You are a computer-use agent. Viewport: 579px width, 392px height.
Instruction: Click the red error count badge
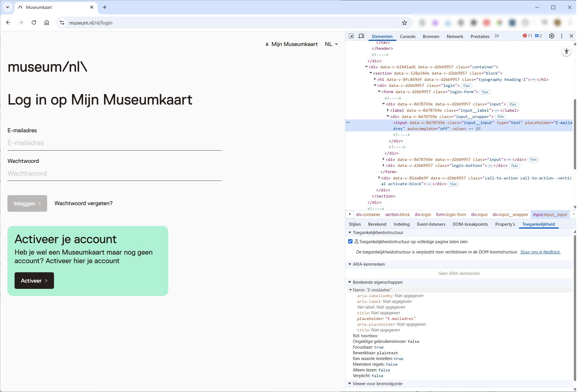click(528, 36)
